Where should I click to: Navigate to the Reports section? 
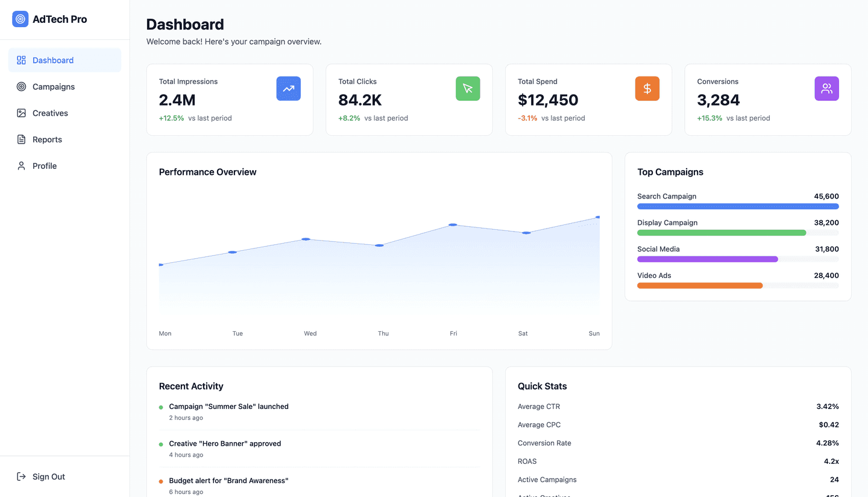(47, 139)
